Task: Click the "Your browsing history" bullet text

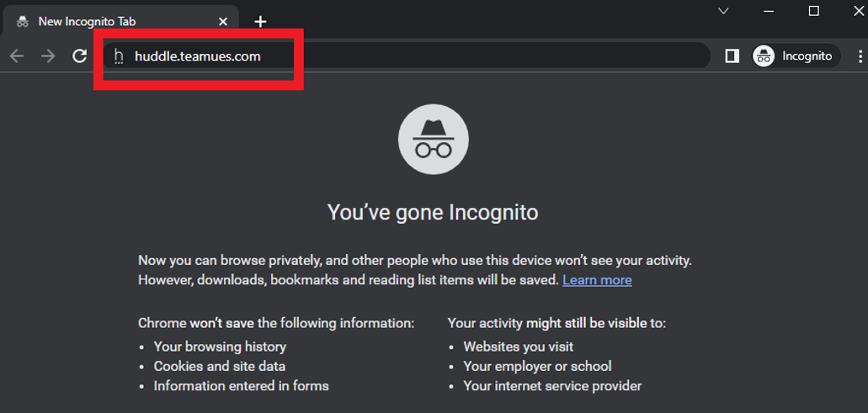Action: tap(220, 347)
